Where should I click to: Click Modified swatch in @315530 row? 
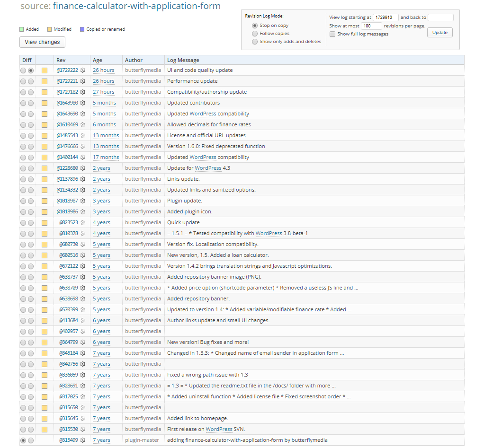tap(45, 430)
